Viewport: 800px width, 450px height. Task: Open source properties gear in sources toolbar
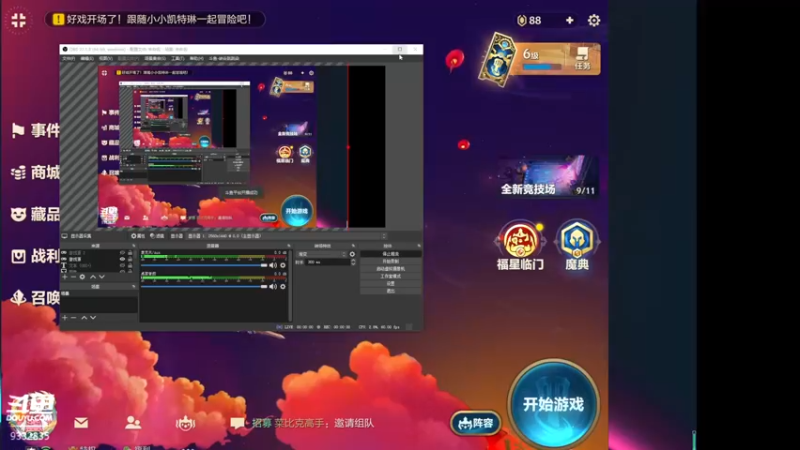82,277
